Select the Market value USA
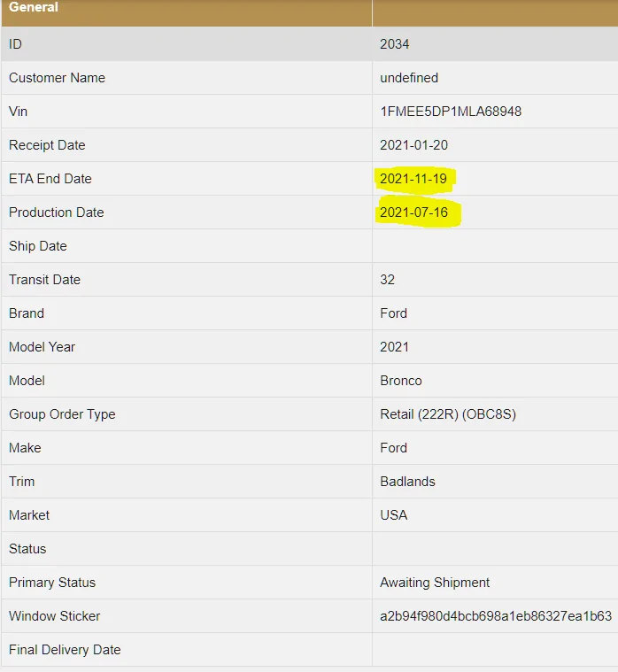Viewport: 618px width, 672px height. 393,514
